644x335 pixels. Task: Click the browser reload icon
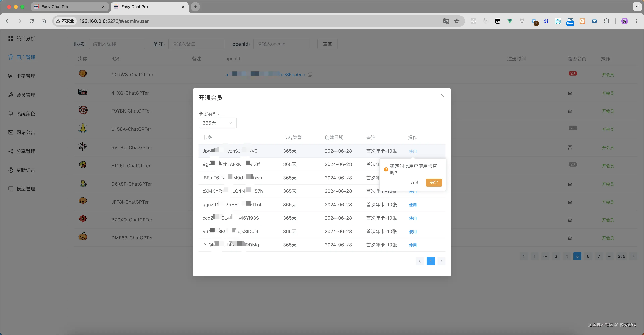click(32, 21)
